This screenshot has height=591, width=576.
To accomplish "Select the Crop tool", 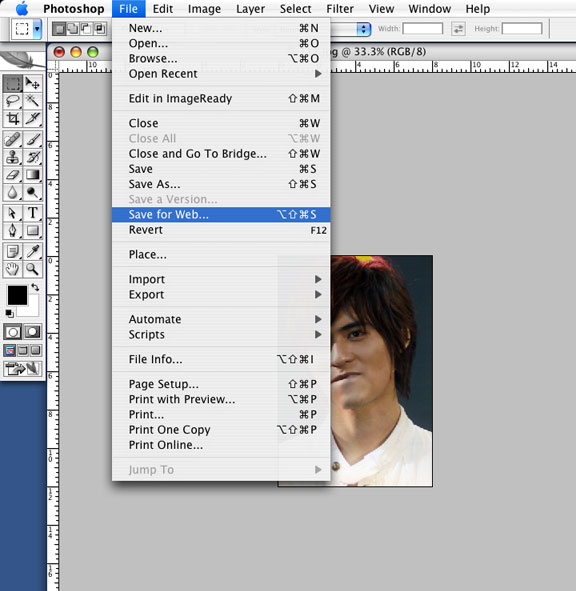I will coord(12,119).
